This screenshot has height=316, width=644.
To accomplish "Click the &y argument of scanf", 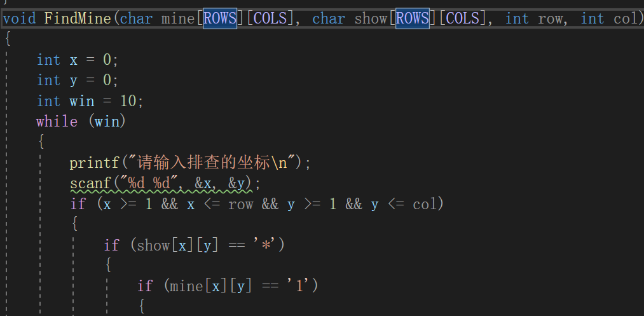I will (x=236, y=183).
